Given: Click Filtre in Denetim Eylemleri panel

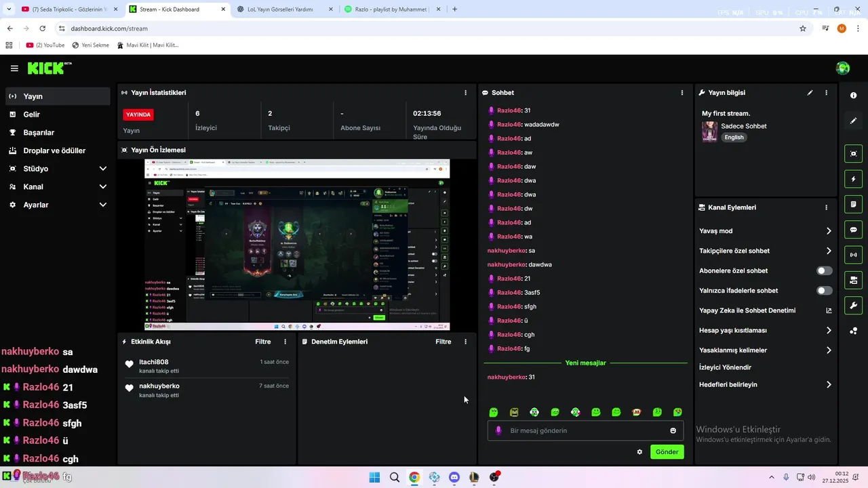Looking at the screenshot, I should [443, 342].
